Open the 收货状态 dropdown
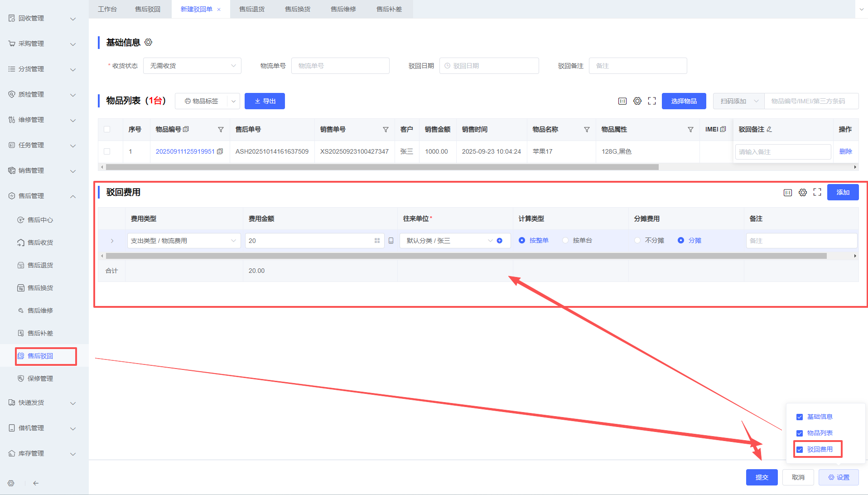 (x=192, y=66)
